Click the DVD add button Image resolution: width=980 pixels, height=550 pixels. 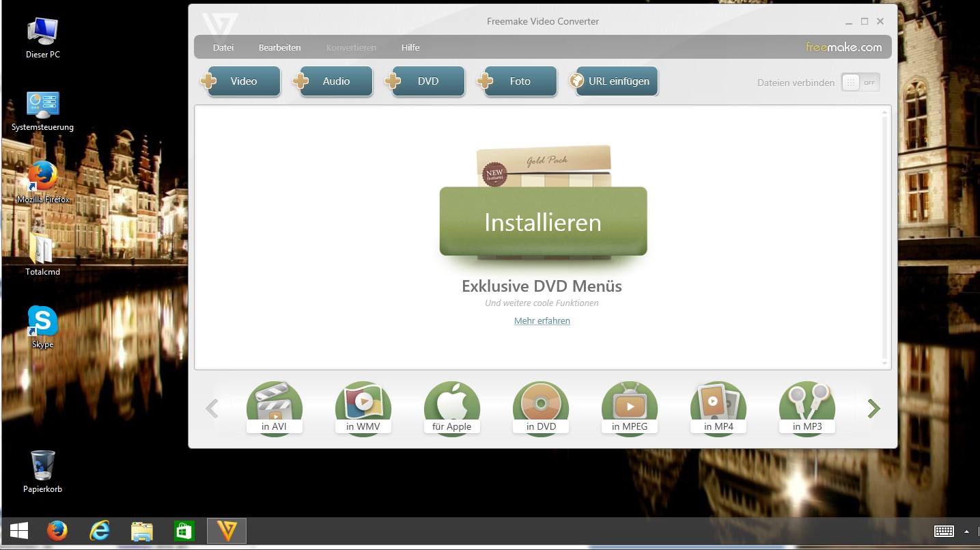tap(425, 81)
